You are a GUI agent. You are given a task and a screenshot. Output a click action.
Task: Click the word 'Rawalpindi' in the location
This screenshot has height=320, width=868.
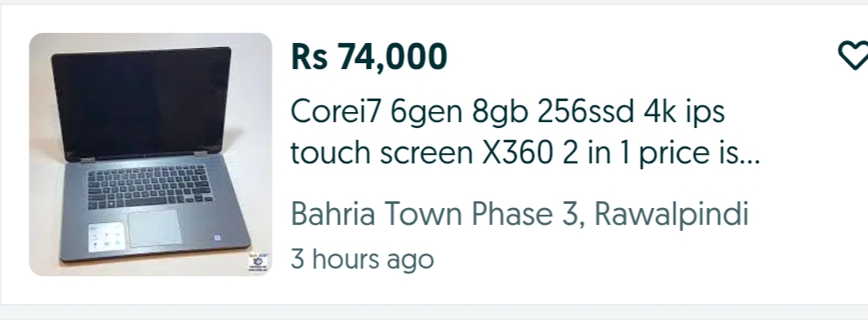point(671,215)
